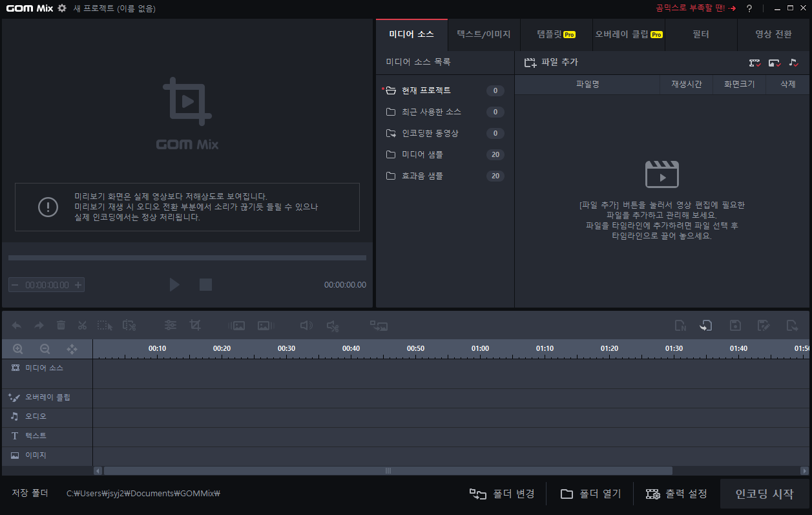812x515 pixels.
Task: Switch to 텍스트/이미지 tab
Action: [x=484, y=35]
